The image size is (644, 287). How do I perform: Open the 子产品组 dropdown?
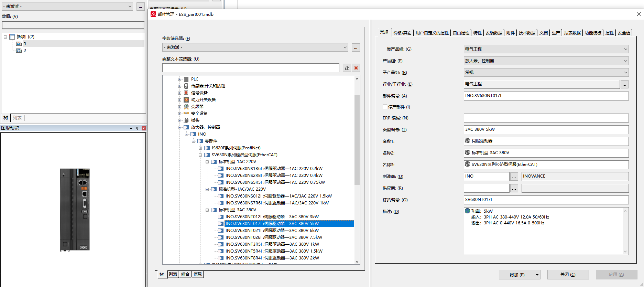(625, 73)
